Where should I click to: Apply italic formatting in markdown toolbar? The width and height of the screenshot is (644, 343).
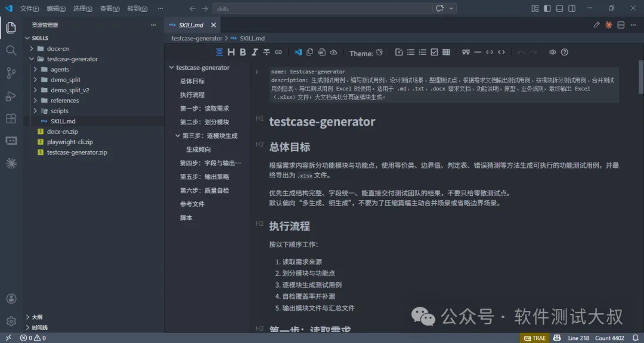(255, 52)
